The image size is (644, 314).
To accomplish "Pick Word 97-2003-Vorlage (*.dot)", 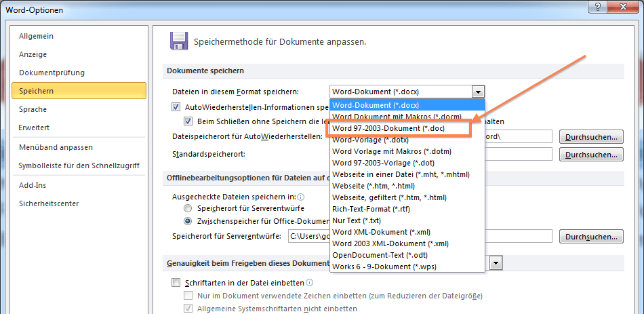I will point(407,163).
